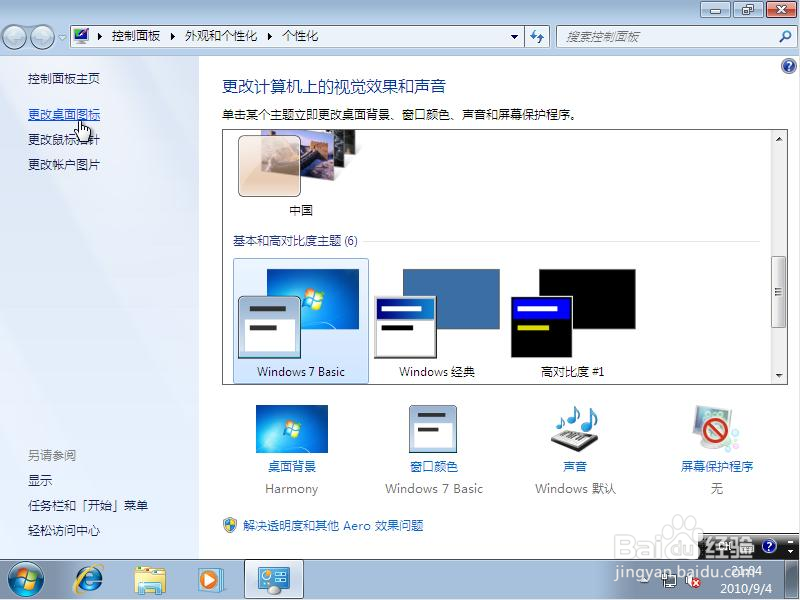Click the shield icon beside Aero troubleshooting
The width and height of the screenshot is (800, 600).
click(230, 525)
